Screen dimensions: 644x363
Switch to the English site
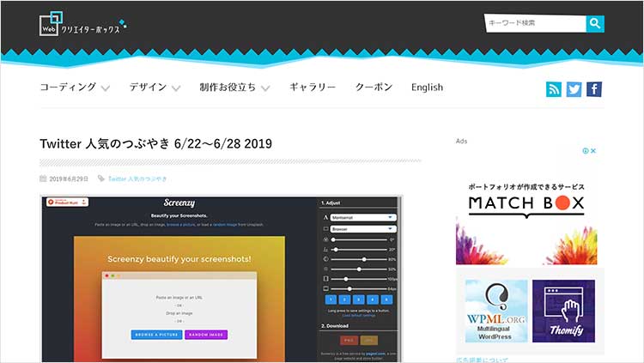(x=427, y=87)
